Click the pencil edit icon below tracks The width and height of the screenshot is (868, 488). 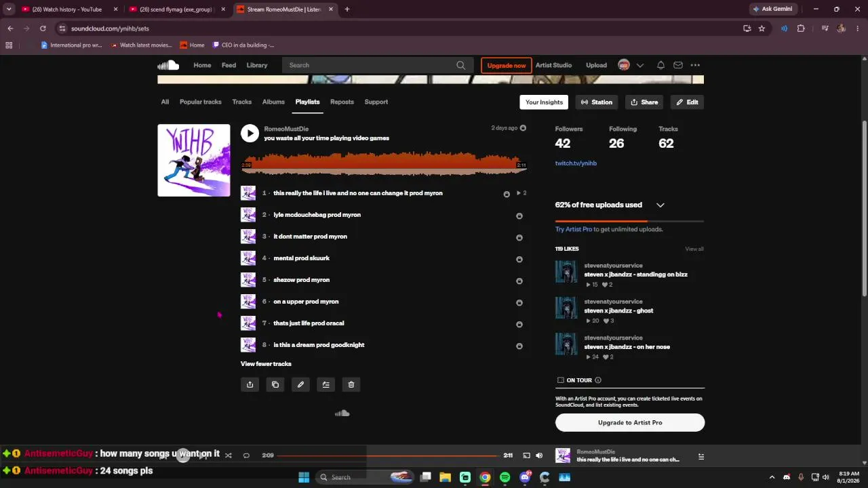(x=300, y=384)
